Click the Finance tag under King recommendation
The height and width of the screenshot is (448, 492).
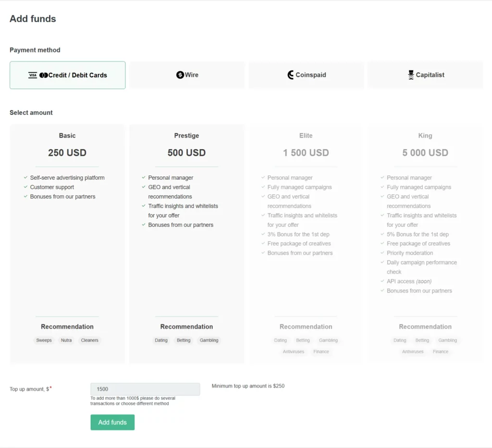click(x=440, y=351)
